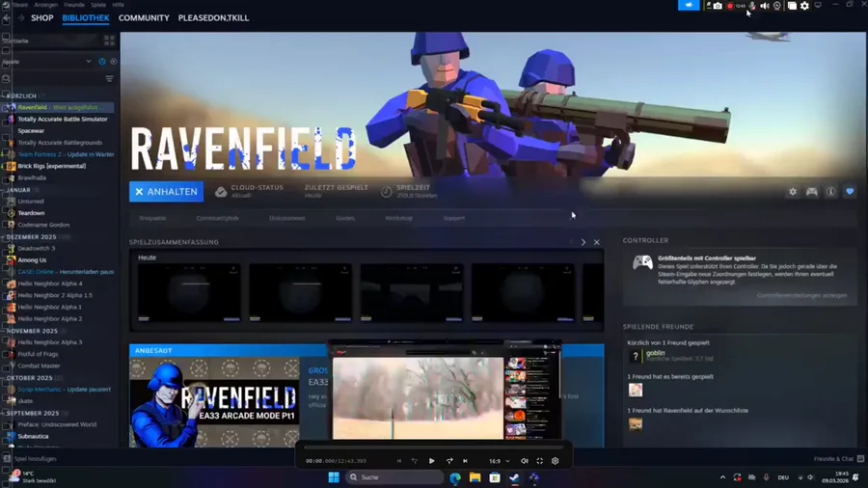Open the 16:9 aspect ratio dropdown
868x488 pixels.
click(x=499, y=461)
